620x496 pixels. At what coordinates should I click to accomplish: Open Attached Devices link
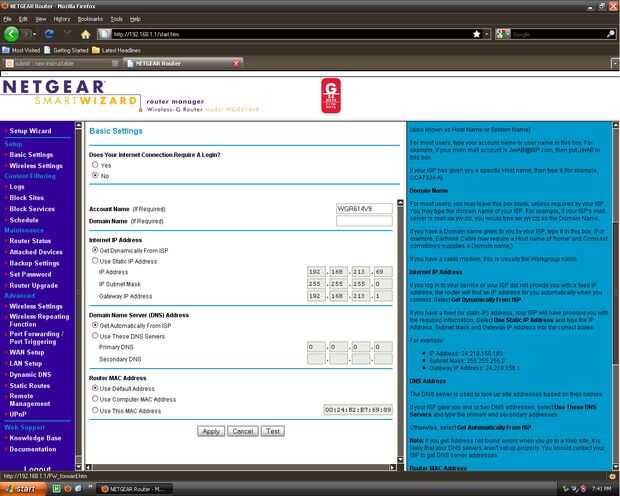pyautogui.click(x=36, y=252)
